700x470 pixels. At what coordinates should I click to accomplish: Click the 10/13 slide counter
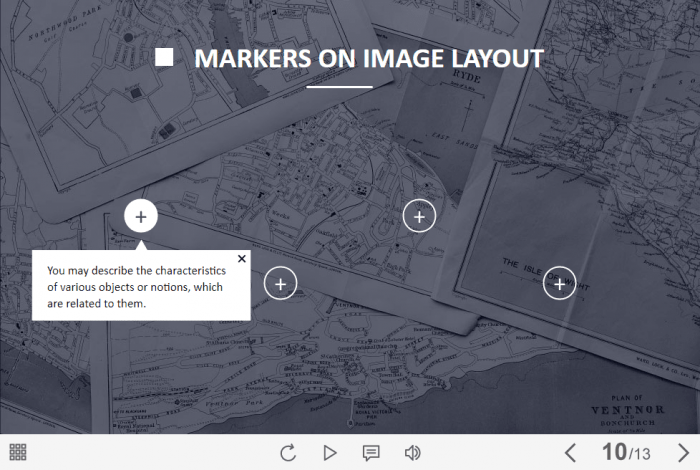[x=626, y=453]
